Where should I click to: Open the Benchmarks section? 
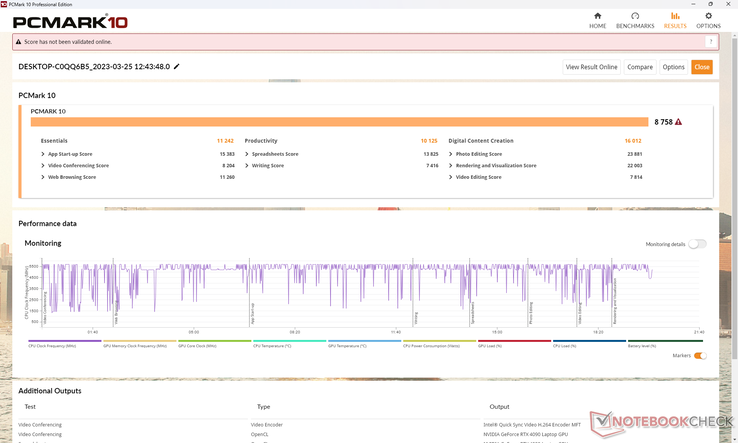click(x=635, y=19)
